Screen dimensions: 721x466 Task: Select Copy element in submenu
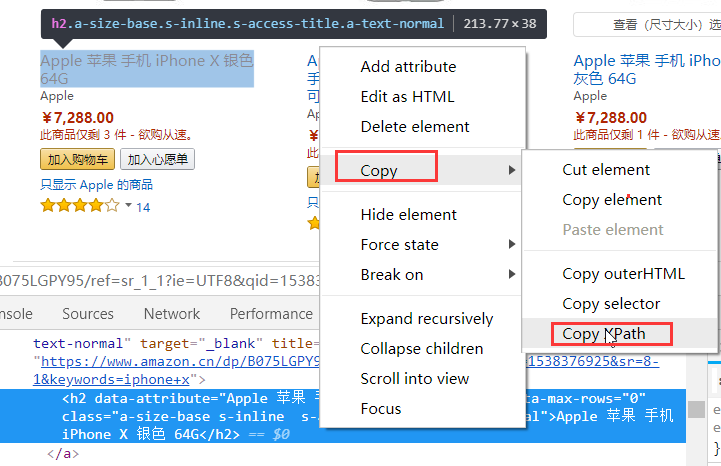point(612,200)
